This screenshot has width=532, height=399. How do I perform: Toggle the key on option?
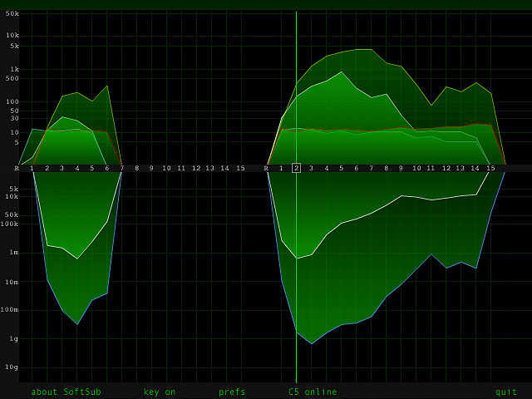[160, 392]
